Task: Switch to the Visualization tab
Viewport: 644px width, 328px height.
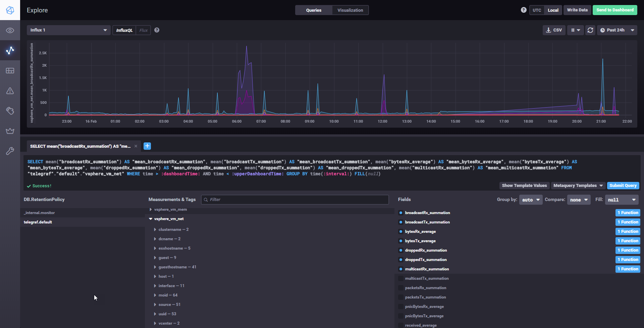Action: tap(350, 10)
